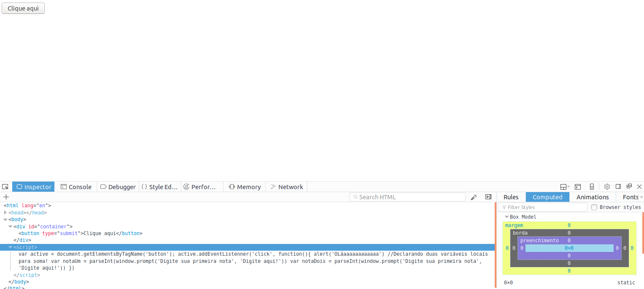Click the eyedropper color picker icon
This screenshot has height=289, width=644.
click(x=474, y=197)
